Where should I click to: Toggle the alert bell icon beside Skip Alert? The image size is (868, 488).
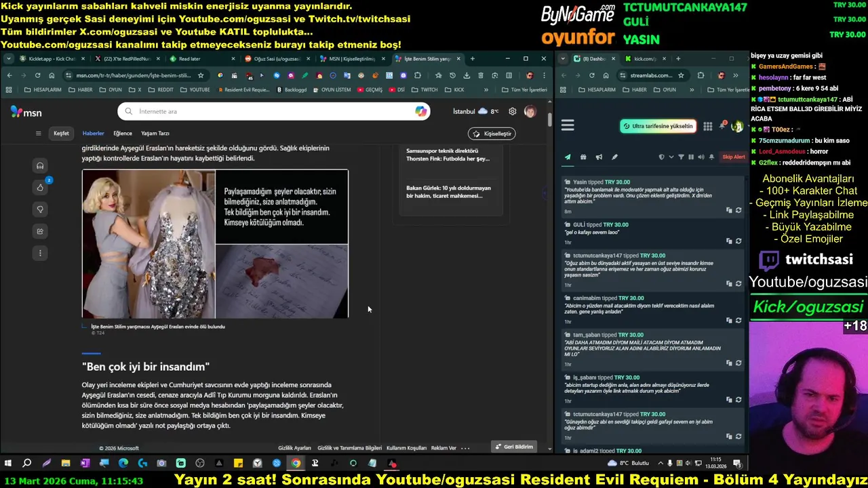711,157
